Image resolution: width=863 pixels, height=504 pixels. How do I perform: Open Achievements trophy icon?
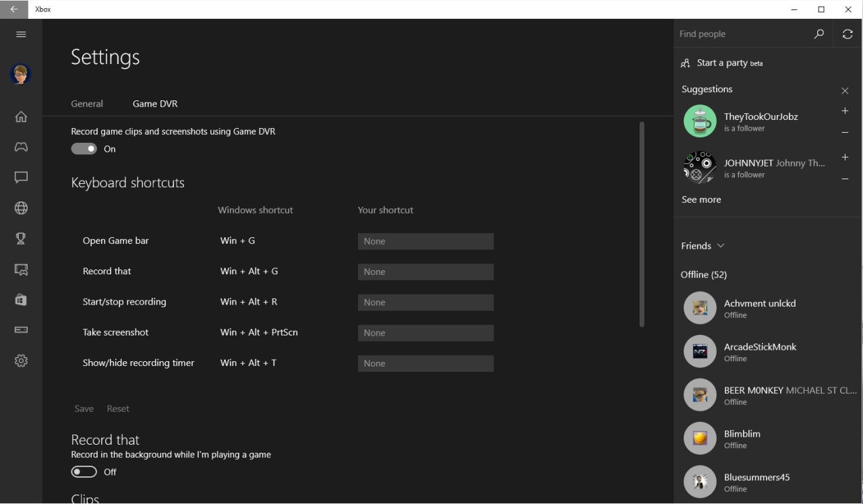point(21,239)
